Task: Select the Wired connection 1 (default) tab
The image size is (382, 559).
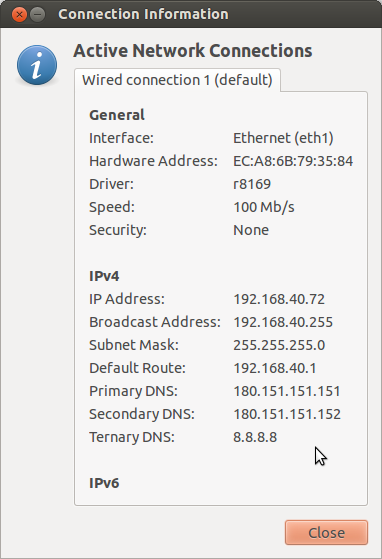Action: click(x=177, y=80)
